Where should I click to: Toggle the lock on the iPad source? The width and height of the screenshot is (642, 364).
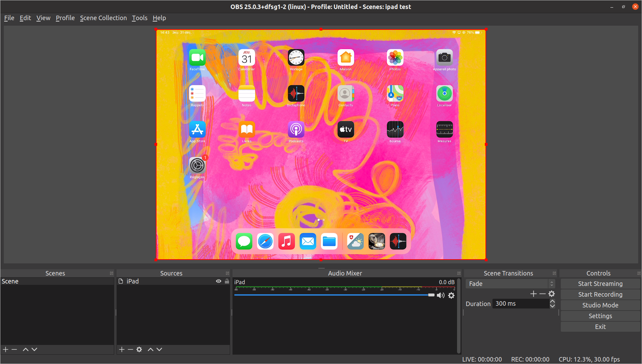click(x=227, y=281)
